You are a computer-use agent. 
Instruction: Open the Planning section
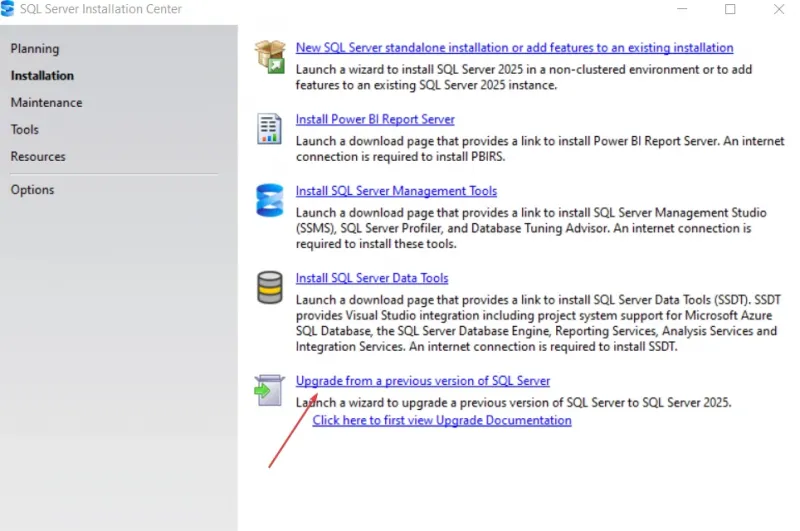35,48
